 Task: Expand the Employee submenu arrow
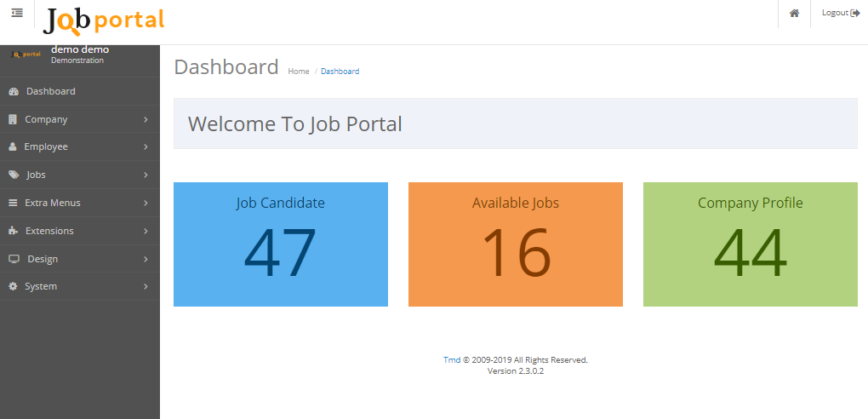coord(146,147)
